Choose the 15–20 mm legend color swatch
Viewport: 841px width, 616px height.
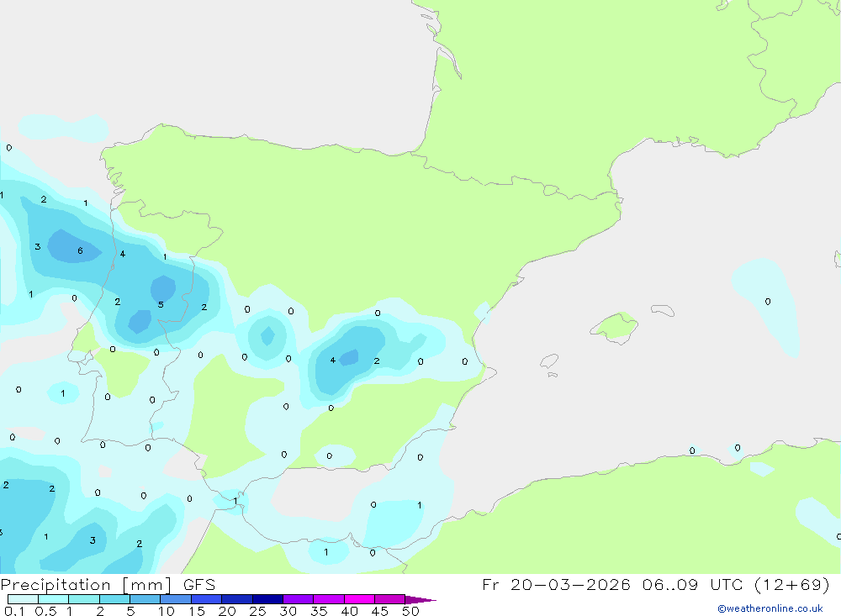[207, 599]
